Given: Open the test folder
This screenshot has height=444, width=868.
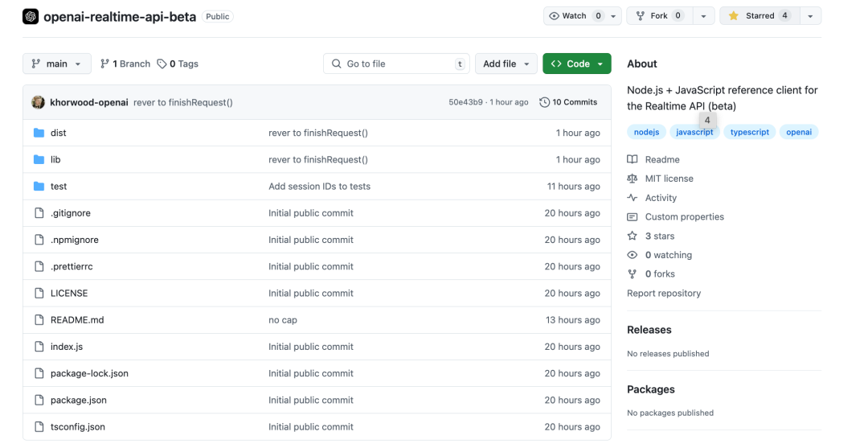Looking at the screenshot, I should [59, 187].
